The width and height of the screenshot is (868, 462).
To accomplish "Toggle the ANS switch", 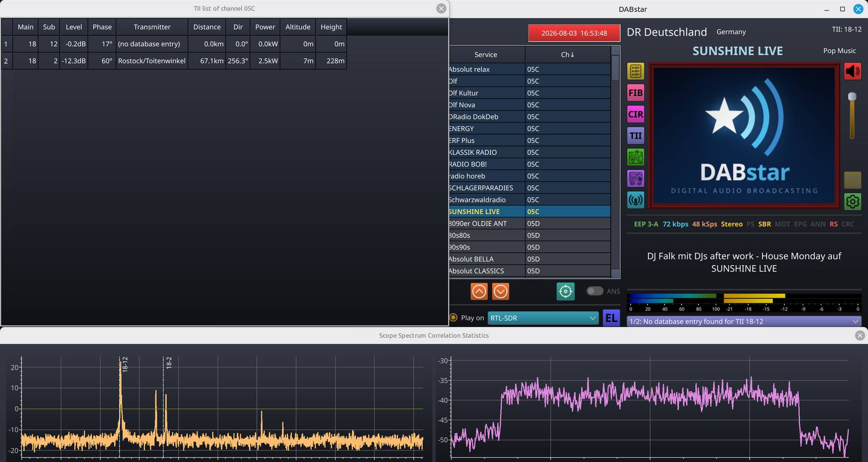I will (x=595, y=291).
